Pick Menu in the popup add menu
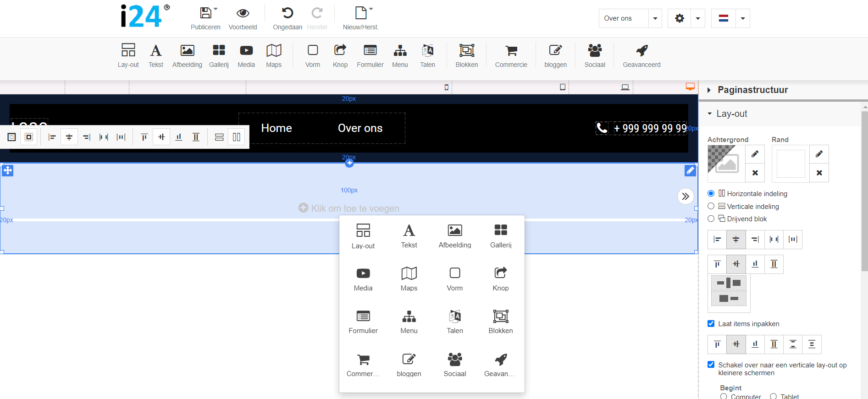This screenshot has height=399, width=868. pyautogui.click(x=409, y=322)
